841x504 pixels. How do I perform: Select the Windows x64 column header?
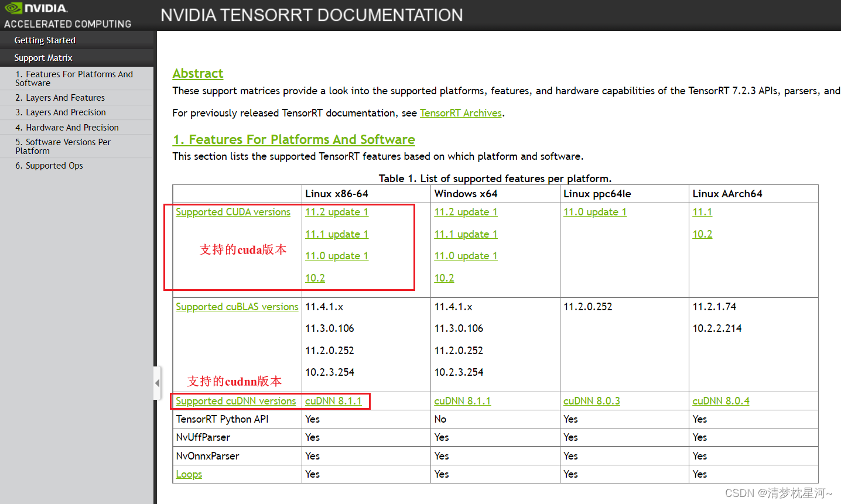(466, 194)
